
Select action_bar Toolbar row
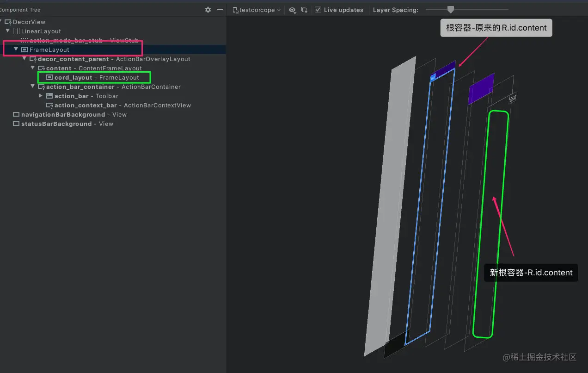(x=86, y=96)
